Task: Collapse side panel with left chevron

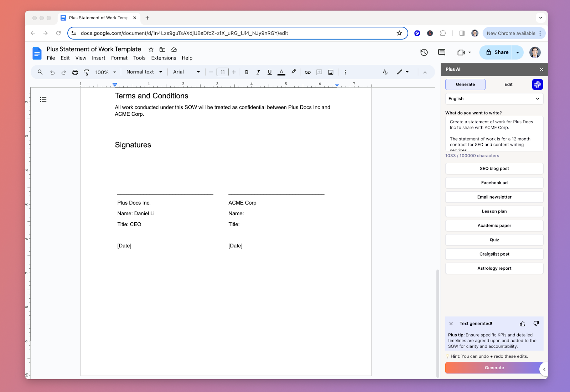Action: coord(544,369)
